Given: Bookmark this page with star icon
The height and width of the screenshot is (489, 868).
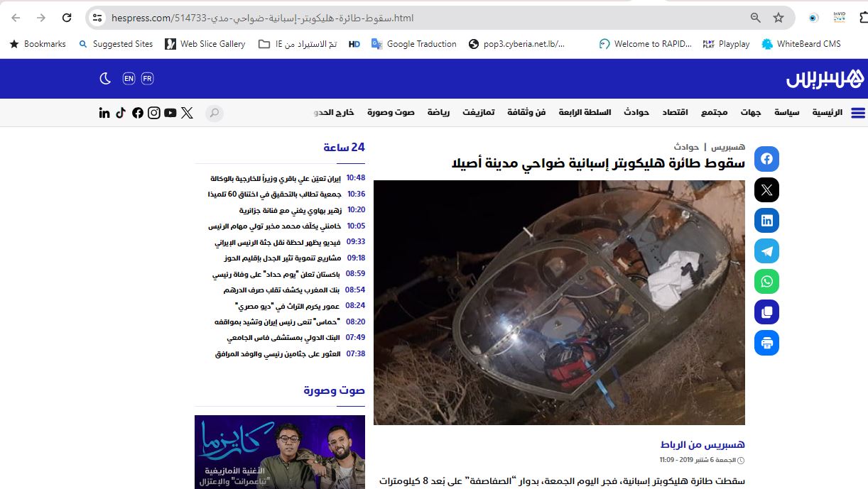Looking at the screenshot, I should (x=779, y=18).
